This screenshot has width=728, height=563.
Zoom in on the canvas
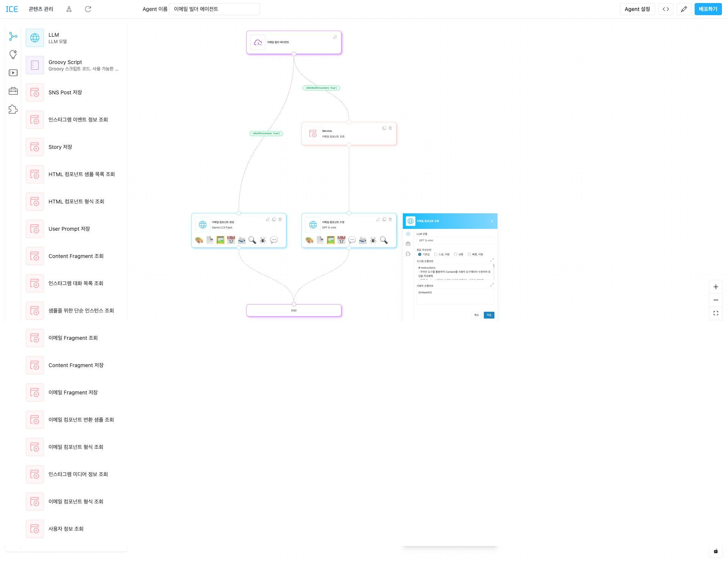pos(716,287)
